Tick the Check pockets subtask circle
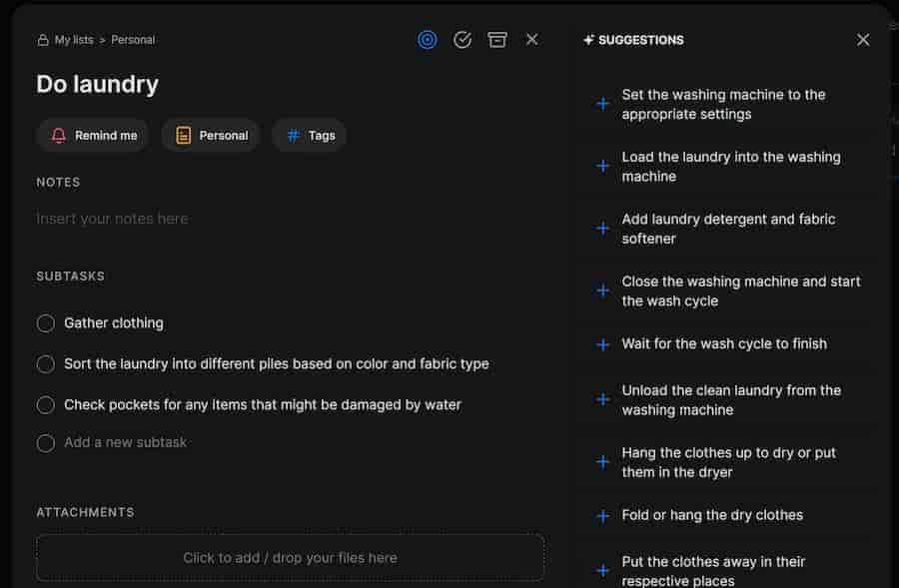 [x=46, y=405]
